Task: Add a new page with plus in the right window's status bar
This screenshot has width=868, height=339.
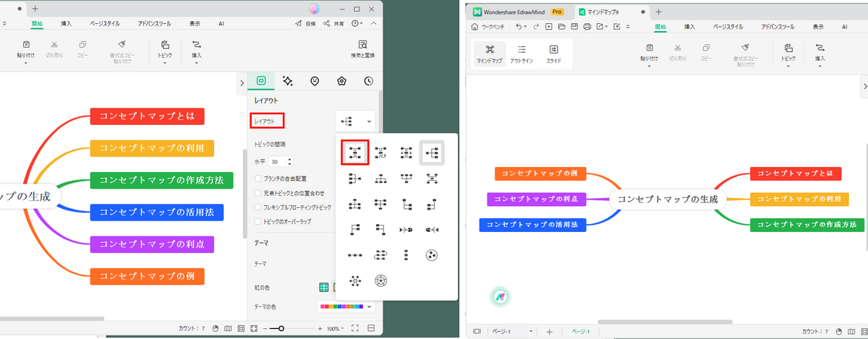Action: click(549, 331)
